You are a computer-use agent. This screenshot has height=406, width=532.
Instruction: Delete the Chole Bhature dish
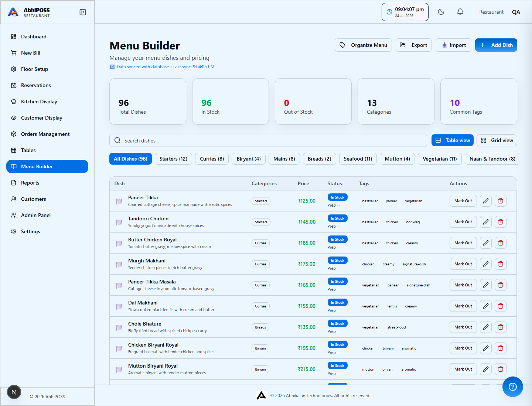[501, 327]
